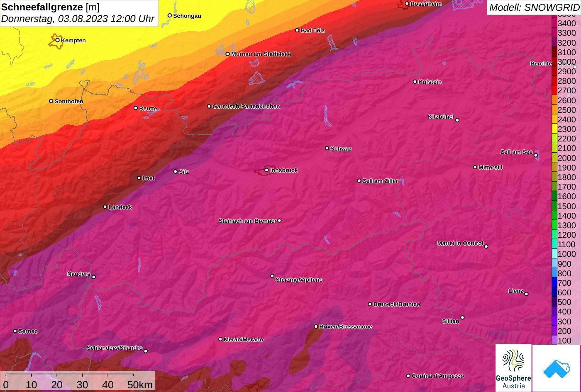The height and width of the screenshot is (392, 581).
Task: Click the 50km scale bar label
Action: tap(140, 385)
